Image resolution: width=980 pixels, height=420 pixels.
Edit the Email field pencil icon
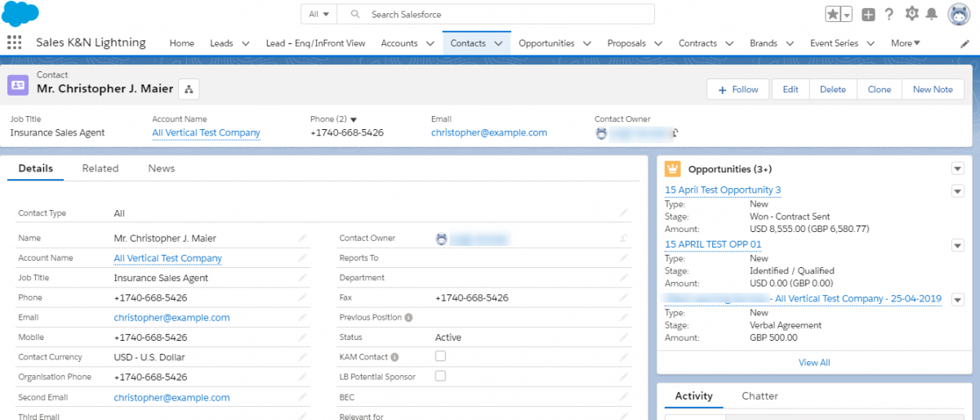(302, 317)
